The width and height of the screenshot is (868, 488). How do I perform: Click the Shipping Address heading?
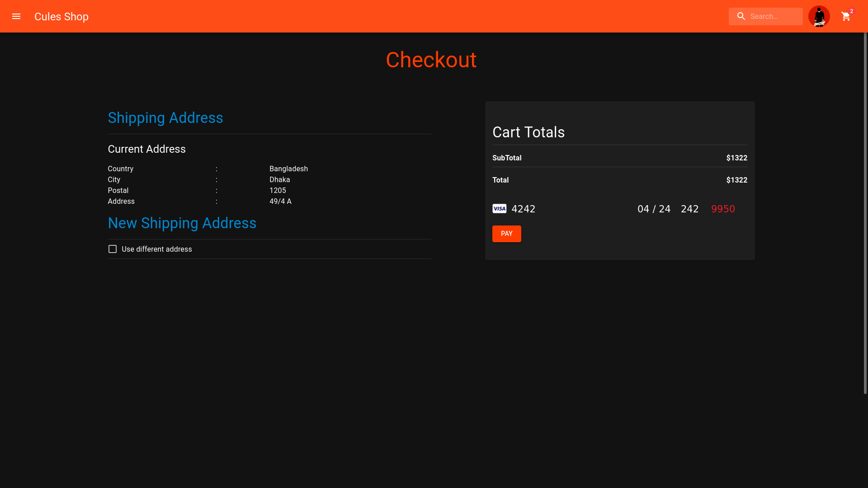point(165,118)
